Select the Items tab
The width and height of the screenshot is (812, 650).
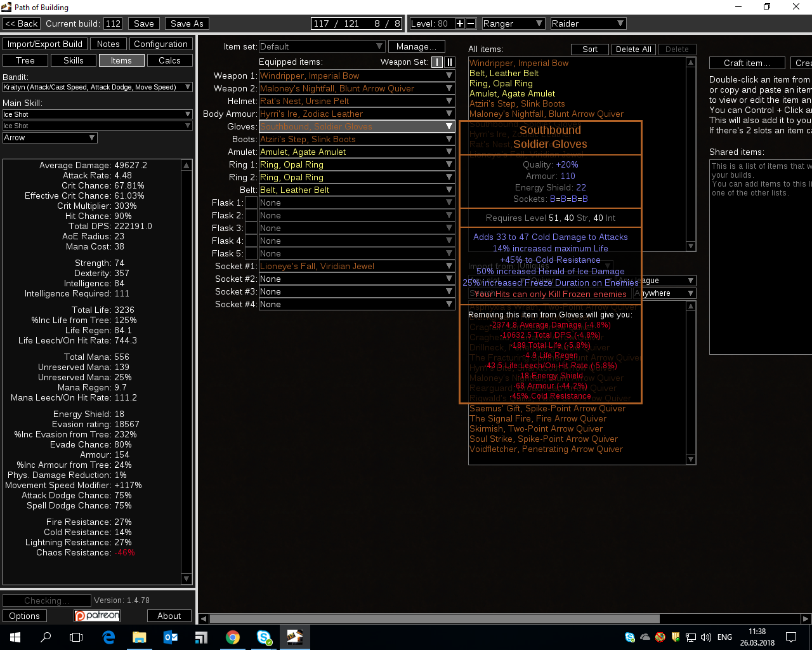pyautogui.click(x=121, y=60)
